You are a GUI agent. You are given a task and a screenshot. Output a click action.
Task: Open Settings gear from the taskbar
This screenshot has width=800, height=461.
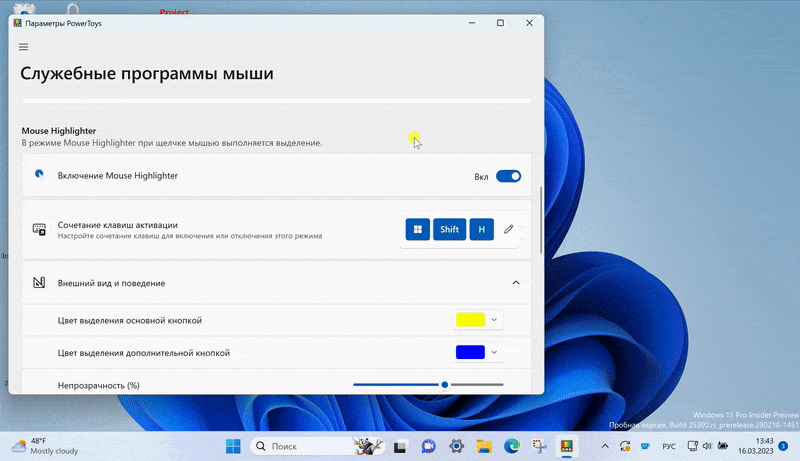(456, 446)
